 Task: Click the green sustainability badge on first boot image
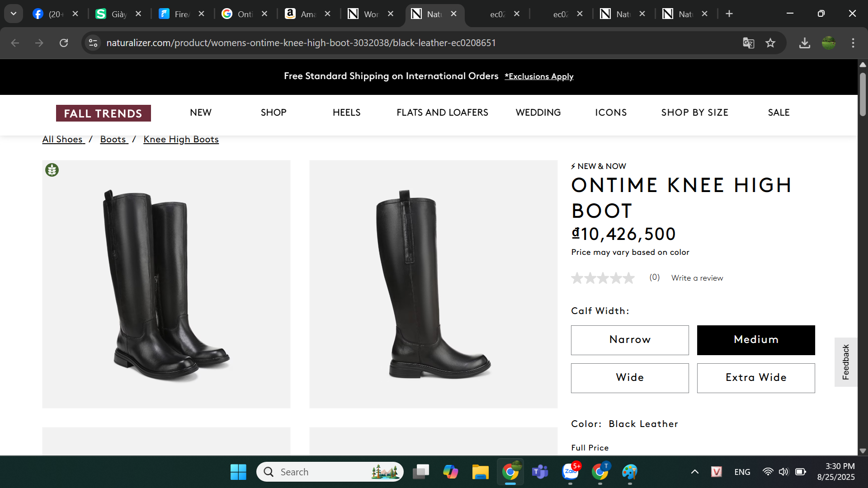[x=52, y=170]
